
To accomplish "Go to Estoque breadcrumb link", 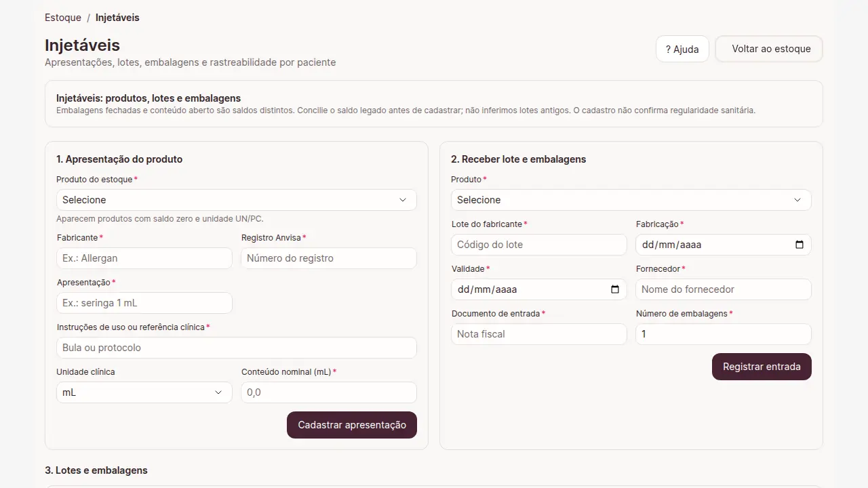I will coord(63,18).
